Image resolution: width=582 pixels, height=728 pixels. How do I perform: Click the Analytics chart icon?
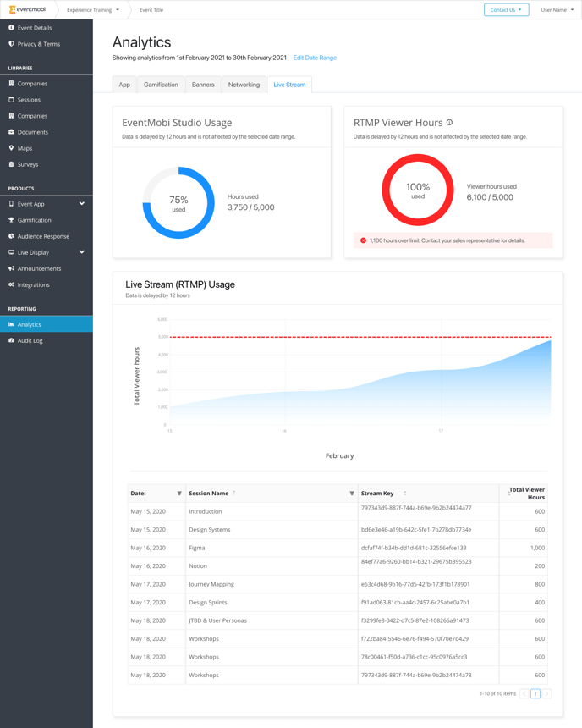11,324
